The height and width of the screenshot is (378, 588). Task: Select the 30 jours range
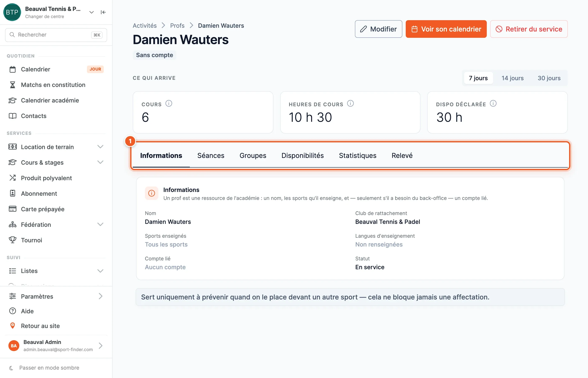549,78
